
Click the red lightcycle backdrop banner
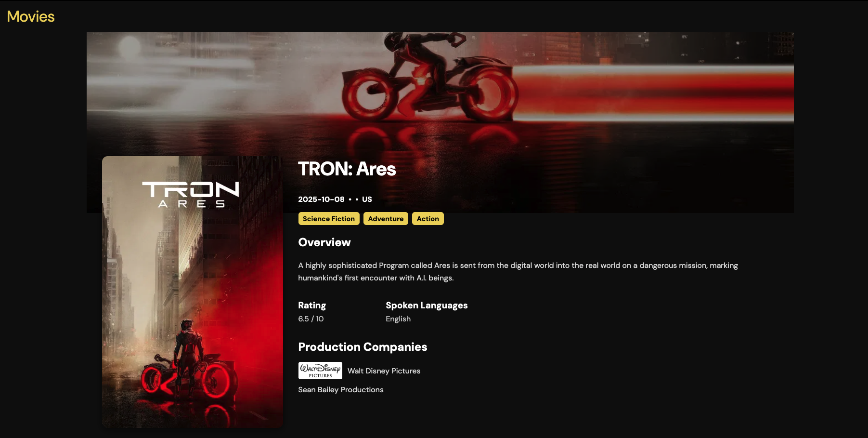click(x=440, y=92)
